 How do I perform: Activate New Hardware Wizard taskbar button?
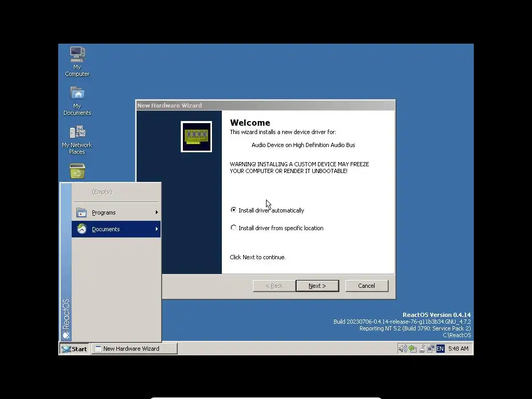tap(135, 349)
